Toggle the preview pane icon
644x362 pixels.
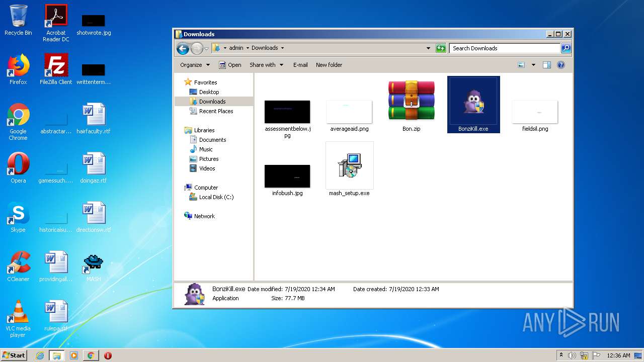(x=547, y=65)
